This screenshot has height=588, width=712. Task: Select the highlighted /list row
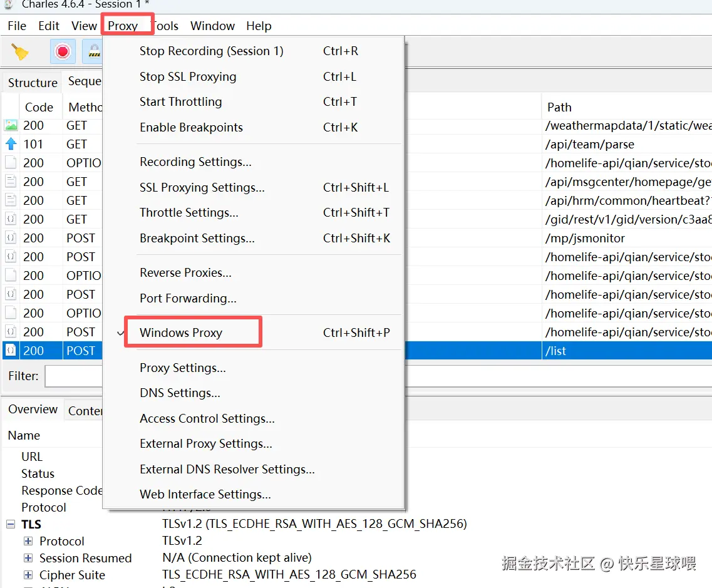click(559, 351)
